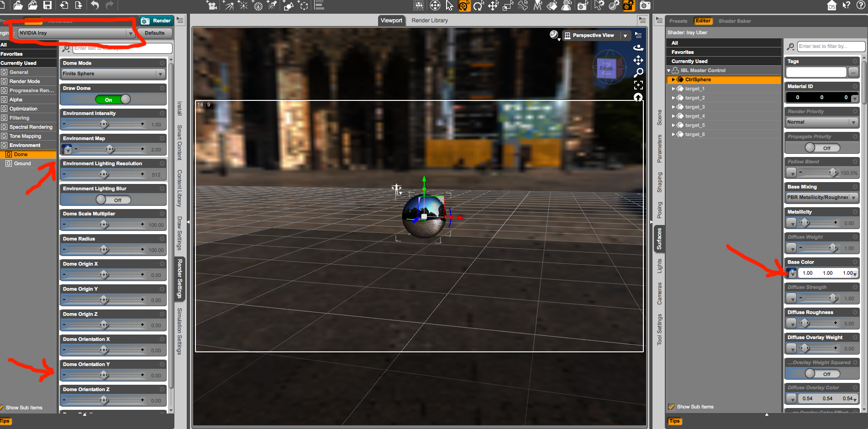Open the Surfaces pane options menu
Screen dimensions: 868x429
[x=659, y=21]
